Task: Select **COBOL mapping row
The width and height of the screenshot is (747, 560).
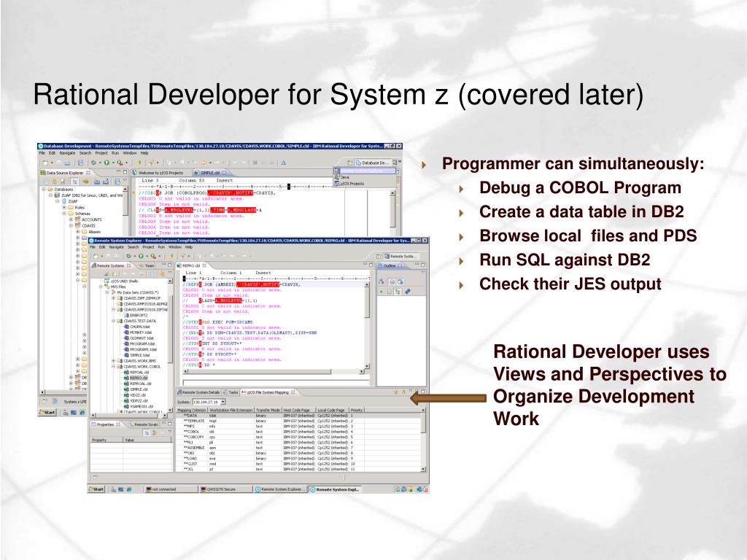Action: 299,432
